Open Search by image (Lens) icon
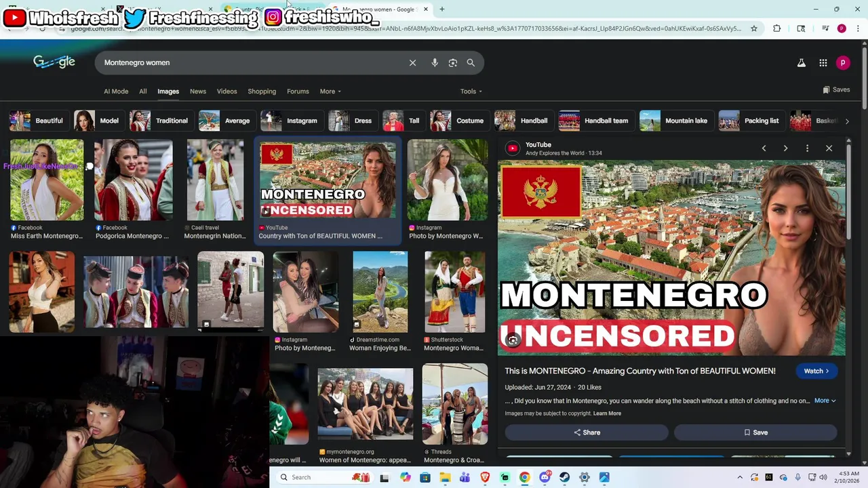 click(x=453, y=62)
